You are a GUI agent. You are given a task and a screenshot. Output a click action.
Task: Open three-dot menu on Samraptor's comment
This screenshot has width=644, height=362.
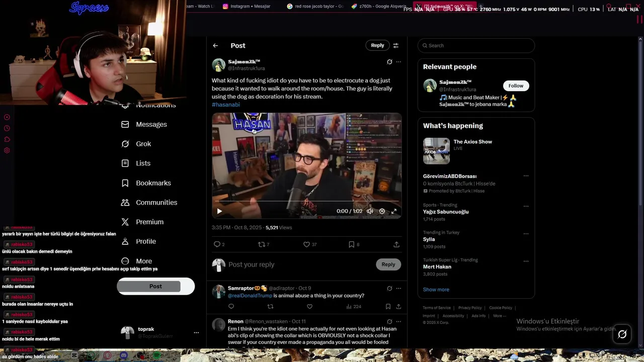pos(398,289)
